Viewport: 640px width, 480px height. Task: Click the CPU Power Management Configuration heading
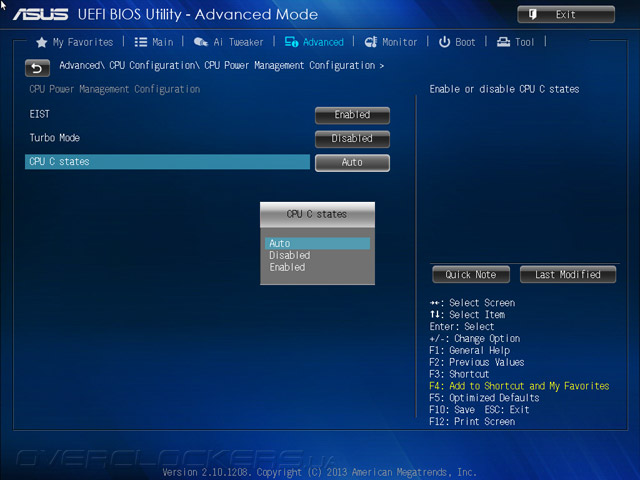pos(115,89)
